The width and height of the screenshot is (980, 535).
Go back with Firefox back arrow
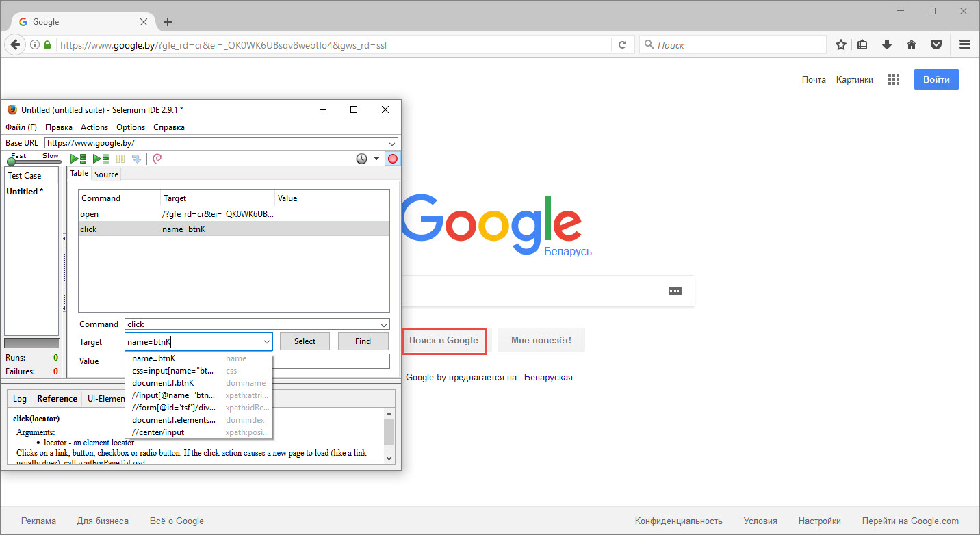[14, 44]
